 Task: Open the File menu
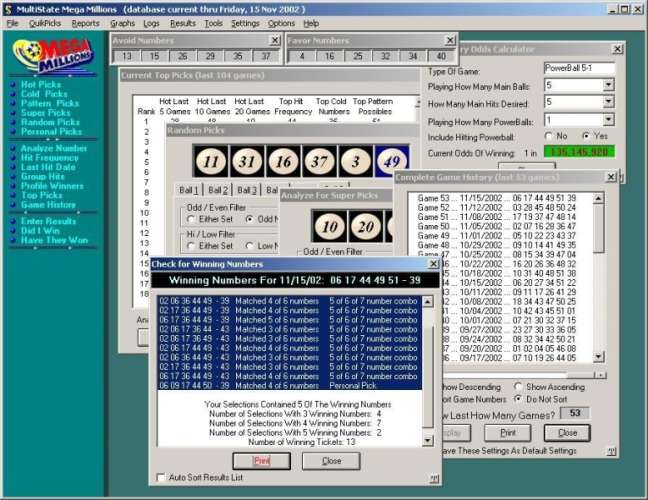12,24
